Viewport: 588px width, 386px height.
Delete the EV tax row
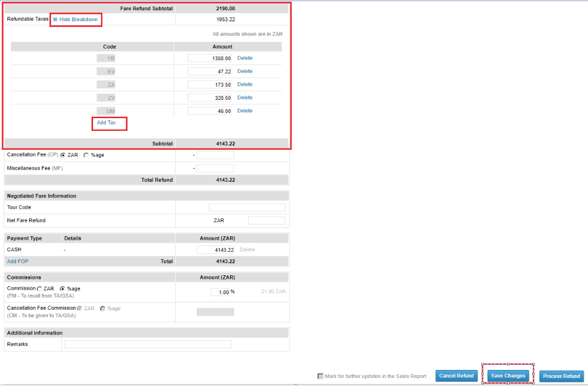click(x=245, y=71)
